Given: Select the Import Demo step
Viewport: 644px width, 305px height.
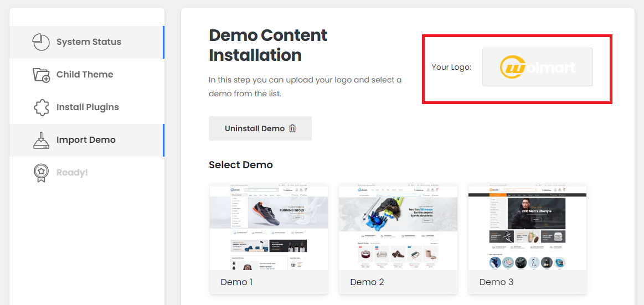Looking at the screenshot, I should click(87, 140).
